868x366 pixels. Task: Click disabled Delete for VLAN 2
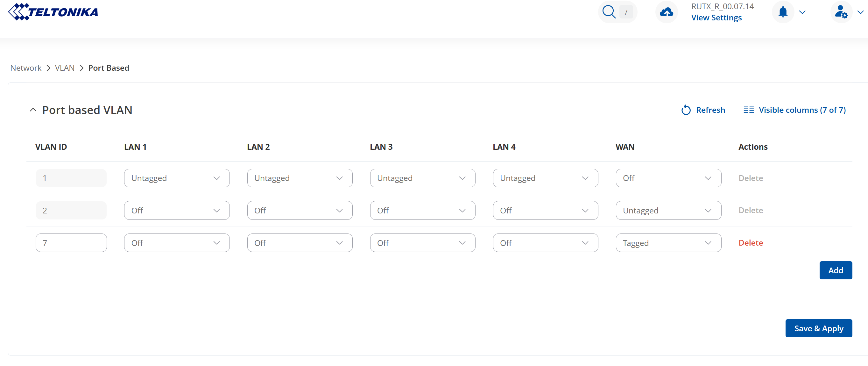[x=751, y=211]
